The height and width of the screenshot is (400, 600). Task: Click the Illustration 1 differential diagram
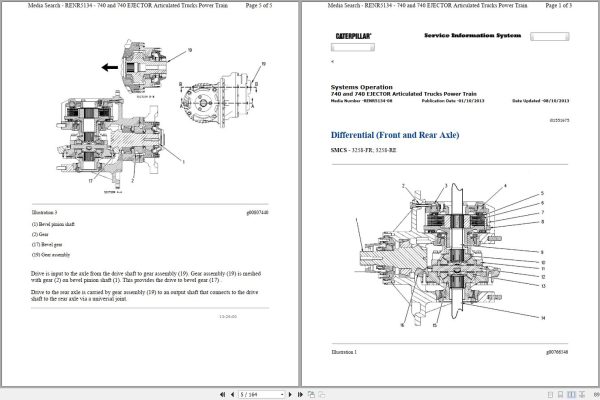(x=450, y=255)
